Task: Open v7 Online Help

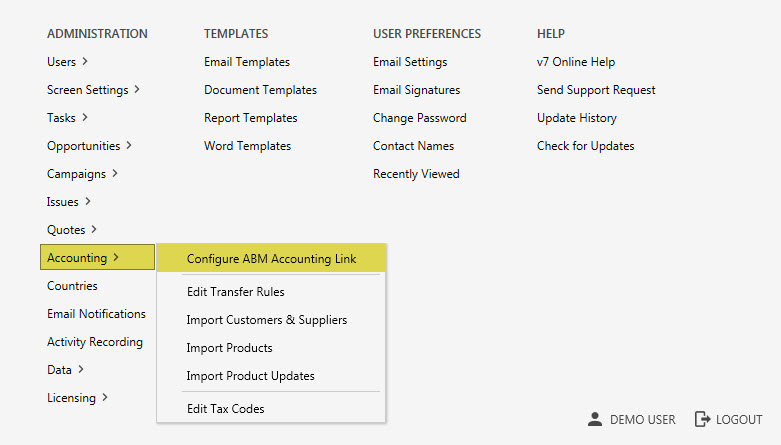Action: point(576,62)
